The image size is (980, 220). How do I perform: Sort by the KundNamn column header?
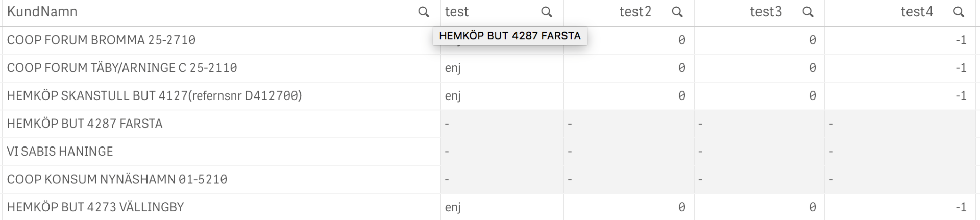point(42,12)
